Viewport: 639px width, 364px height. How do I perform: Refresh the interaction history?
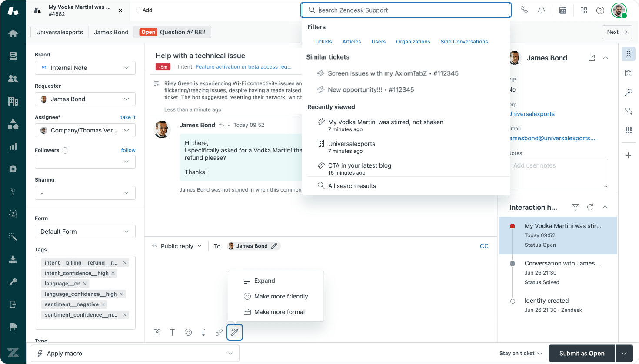590,207
